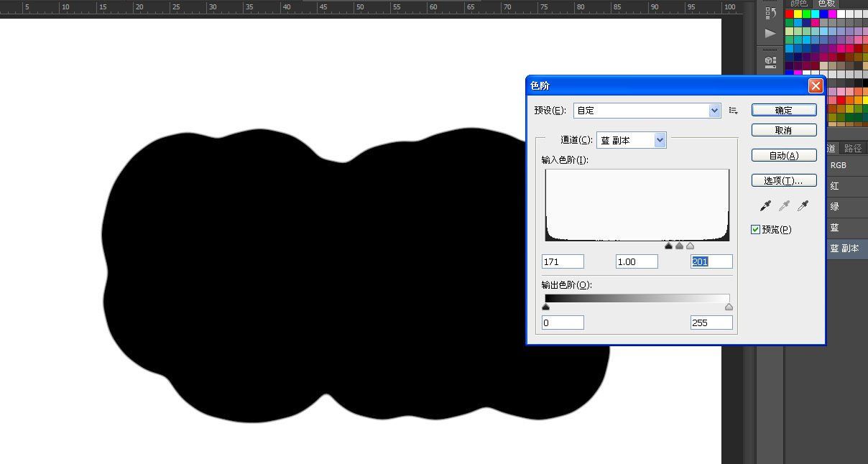
Task: Click the input black point slider triangle
Action: (669, 246)
